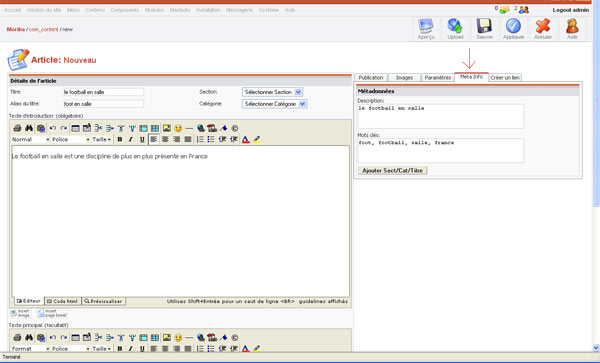This screenshot has height=363, width=600.
Task: Click the Editeur view button
Action: coord(29,301)
